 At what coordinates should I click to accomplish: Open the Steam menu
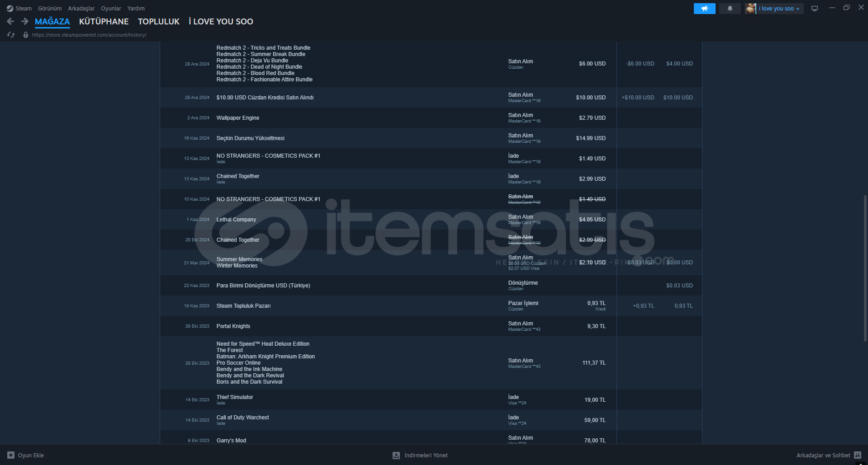[x=19, y=9]
